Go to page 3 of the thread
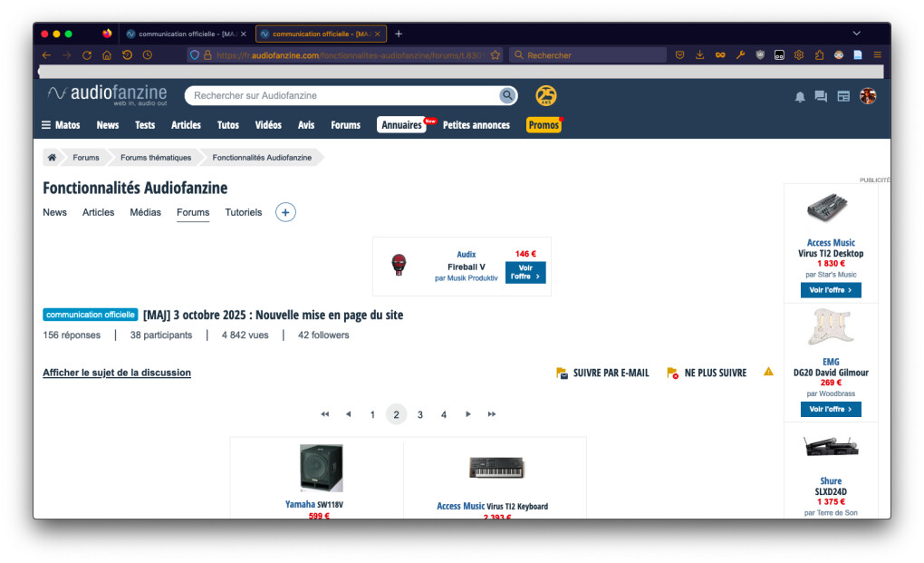 pos(420,414)
